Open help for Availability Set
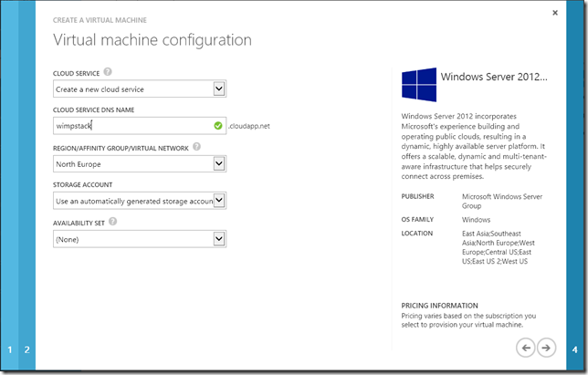The image size is (588, 375). [x=112, y=222]
